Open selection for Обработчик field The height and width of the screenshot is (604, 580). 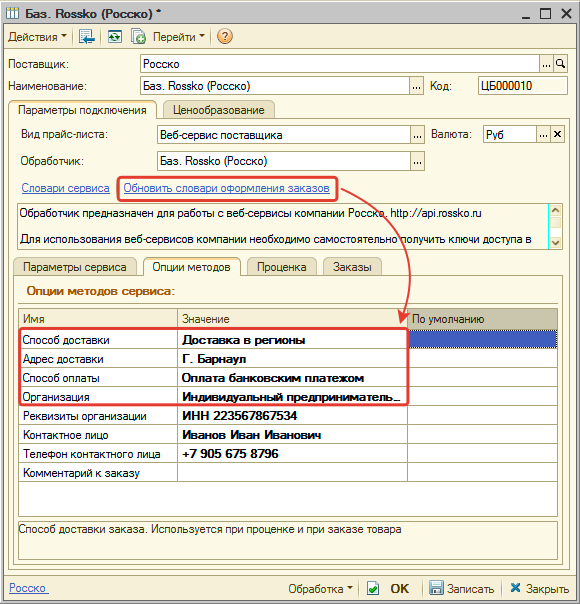coord(417,161)
